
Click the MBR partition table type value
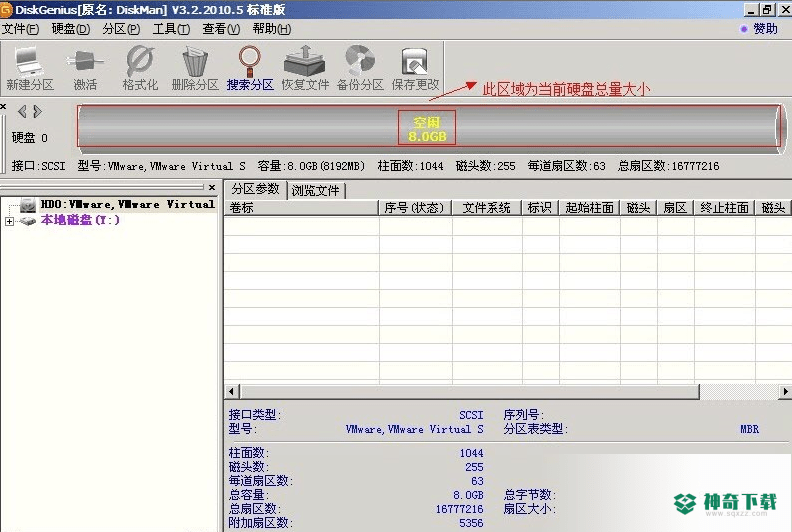pyautogui.click(x=749, y=429)
